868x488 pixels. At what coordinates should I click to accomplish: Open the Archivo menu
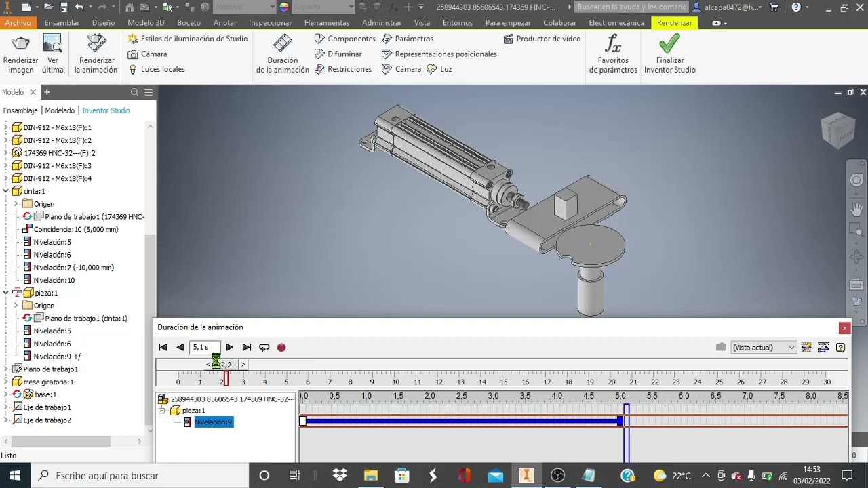[x=18, y=22]
